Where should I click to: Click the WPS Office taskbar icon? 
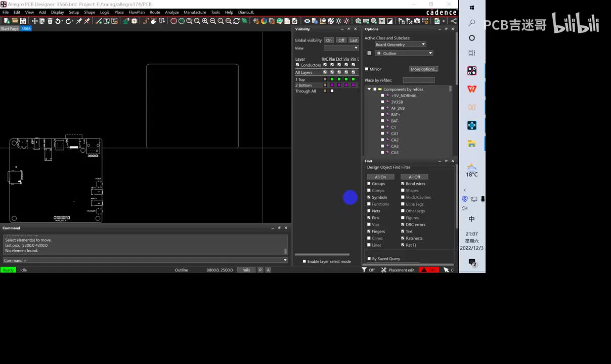pos(472,89)
